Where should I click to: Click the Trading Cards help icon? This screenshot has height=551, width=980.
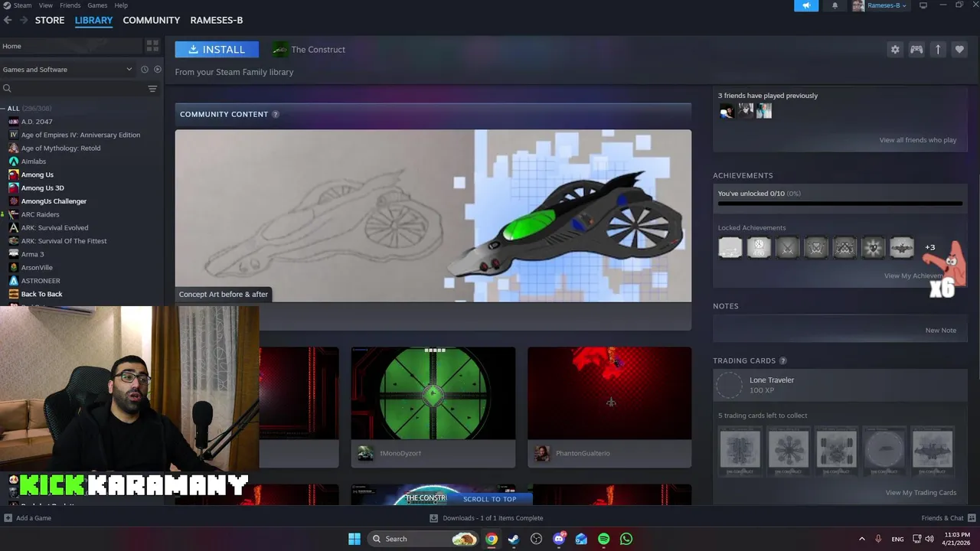pos(782,360)
